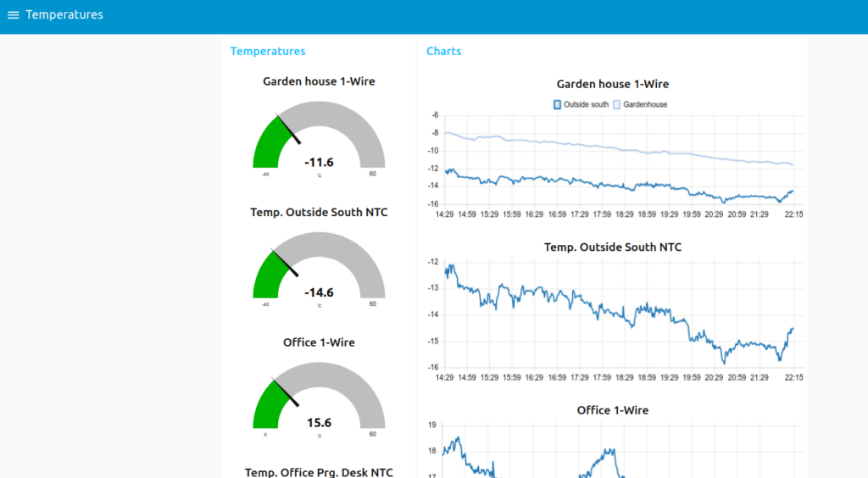
Task: Click the Gardenhouse legend text
Action: (645, 104)
